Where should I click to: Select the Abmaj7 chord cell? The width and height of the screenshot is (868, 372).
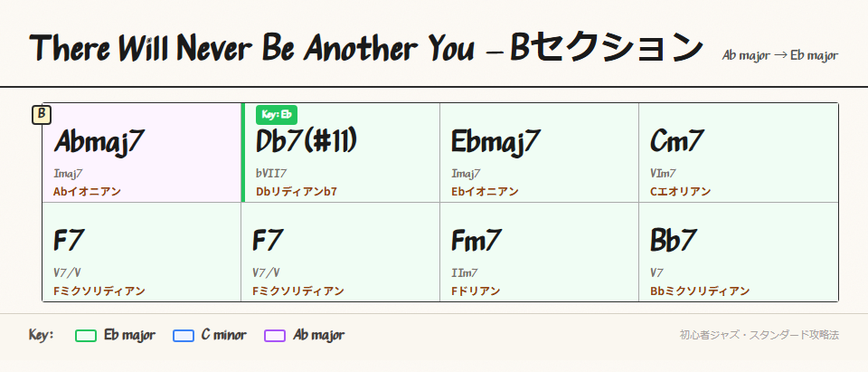click(141, 152)
